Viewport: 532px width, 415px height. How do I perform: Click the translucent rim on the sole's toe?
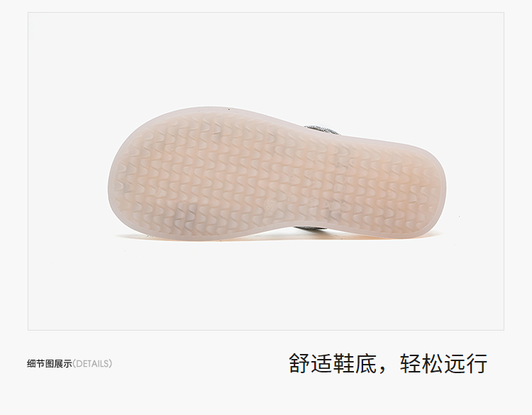(x=113, y=177)
